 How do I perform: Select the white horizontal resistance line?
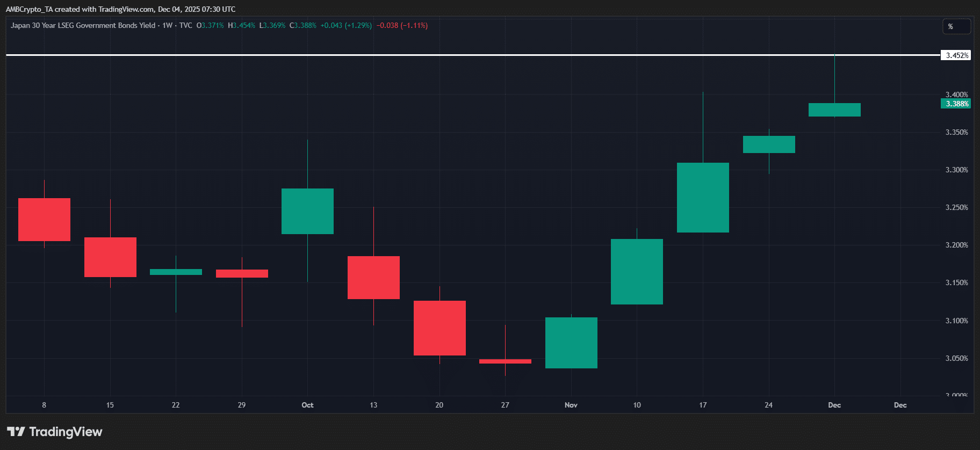tap(430, 55)
